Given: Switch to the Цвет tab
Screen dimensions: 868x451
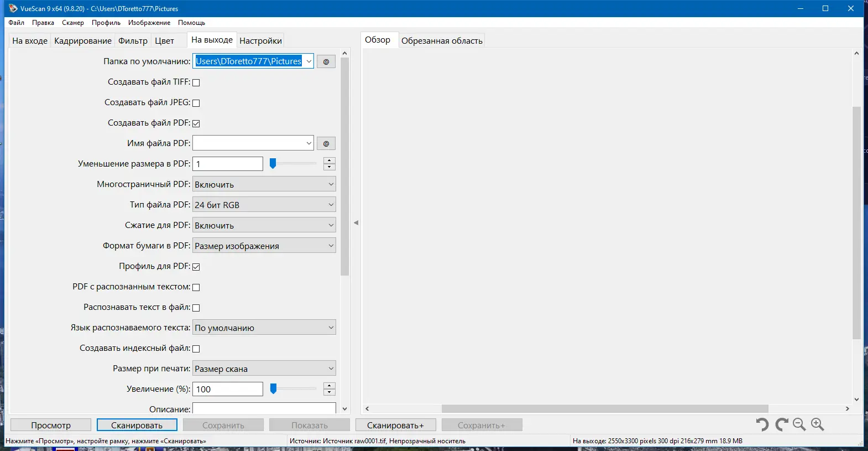Looking at the screenshot, I should point(164,41).
